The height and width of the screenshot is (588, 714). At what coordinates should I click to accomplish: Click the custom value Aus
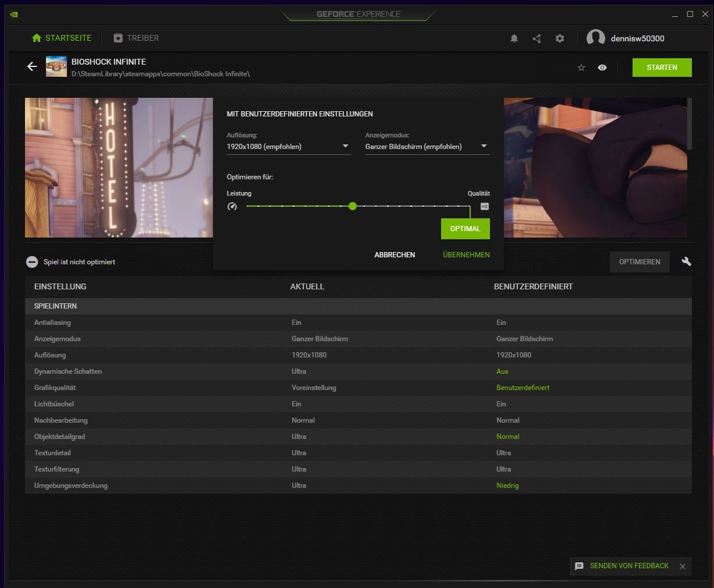pos(502,371)
